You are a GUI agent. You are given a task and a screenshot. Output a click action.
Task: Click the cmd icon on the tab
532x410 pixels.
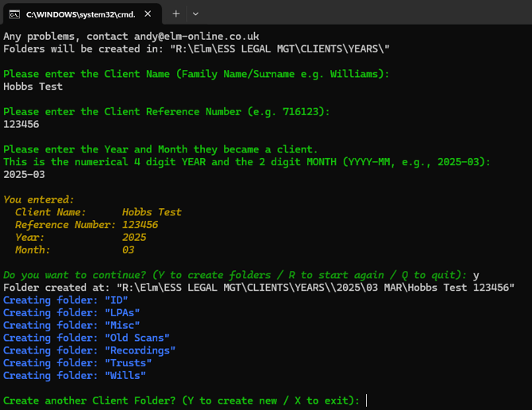tap(14, 14)
